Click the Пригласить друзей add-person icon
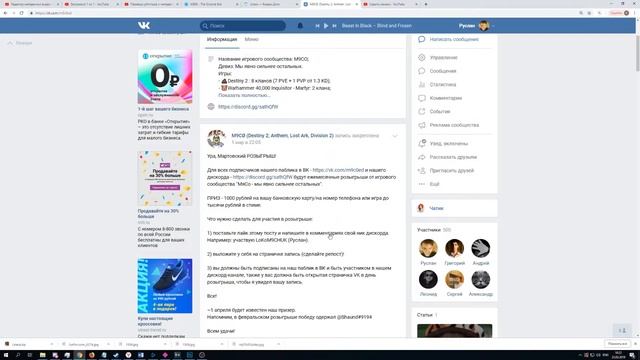Viewport: 640px width, 360px height. point(422,171)
